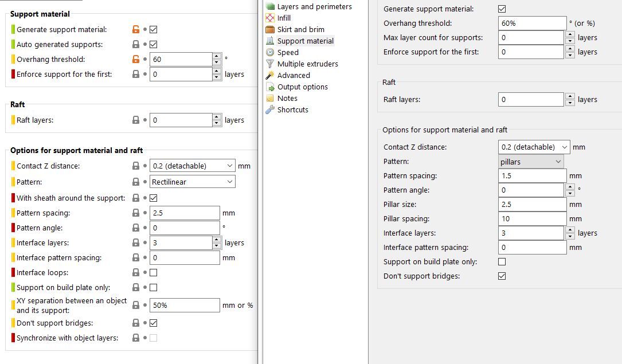622x364 pixels.
Task: Open the Shortcuts page label
Action: 293,110
